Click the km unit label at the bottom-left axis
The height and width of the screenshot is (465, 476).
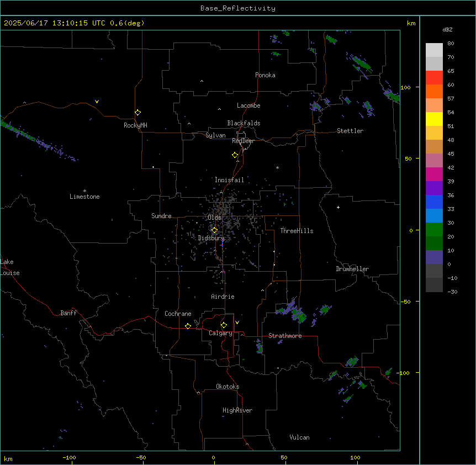(x=8, y=458)
